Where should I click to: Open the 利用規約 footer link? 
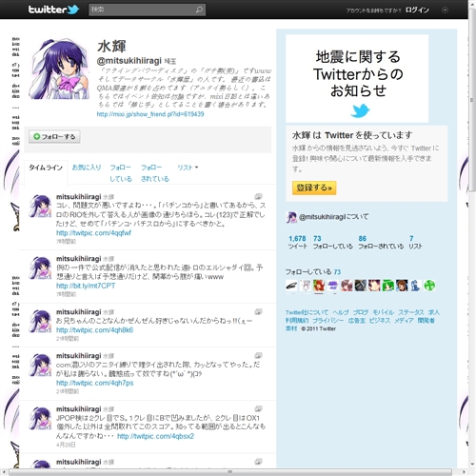[297, 321]
